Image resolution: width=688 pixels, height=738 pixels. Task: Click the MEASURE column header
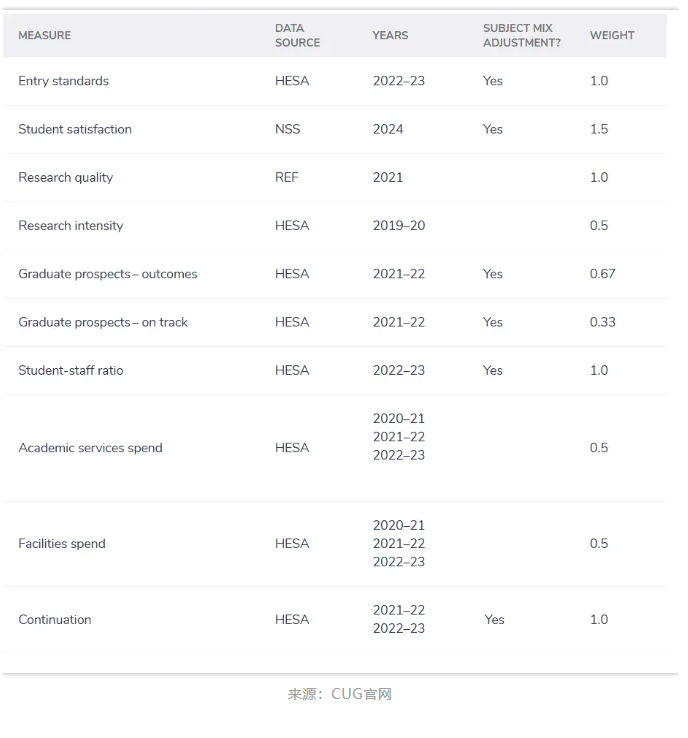[x=45, y=35]
